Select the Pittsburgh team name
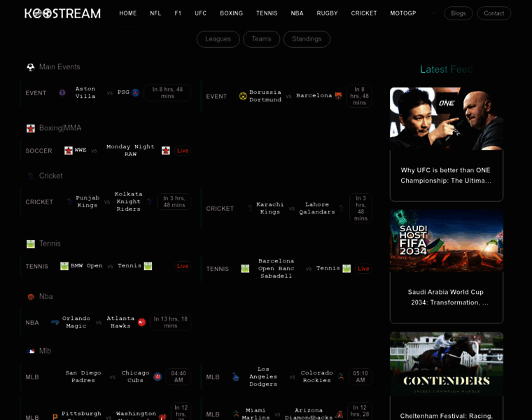 tap(81, 414)
